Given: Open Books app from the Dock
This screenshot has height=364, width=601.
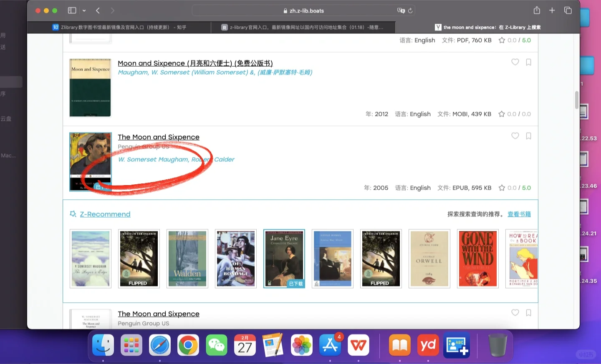Looking at the screenshot, I should click(x=400, y=345).
